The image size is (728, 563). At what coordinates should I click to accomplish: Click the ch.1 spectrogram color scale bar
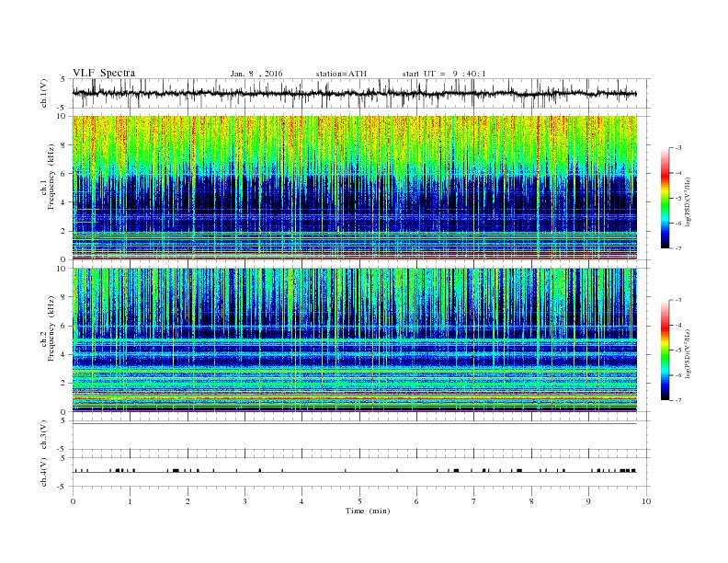point(665,198)
